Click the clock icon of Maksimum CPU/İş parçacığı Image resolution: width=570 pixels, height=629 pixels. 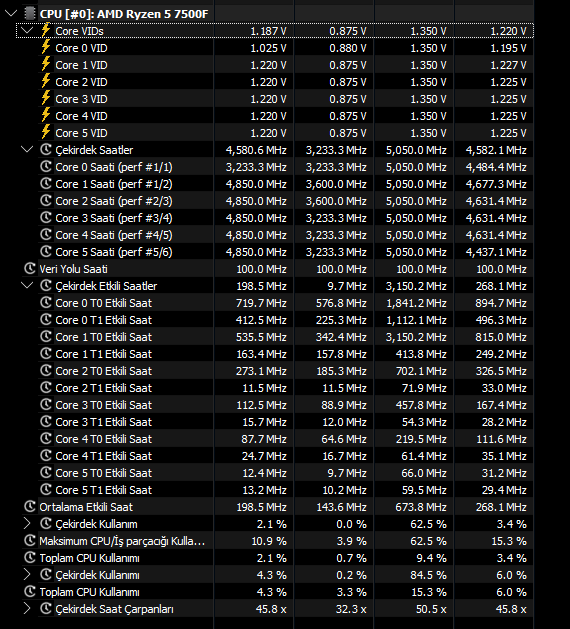point(30,541)
